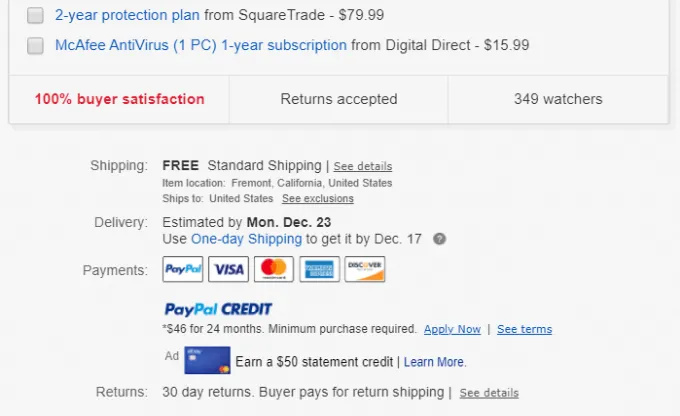Click the Mastercard payment icon

tap(274, 269)
